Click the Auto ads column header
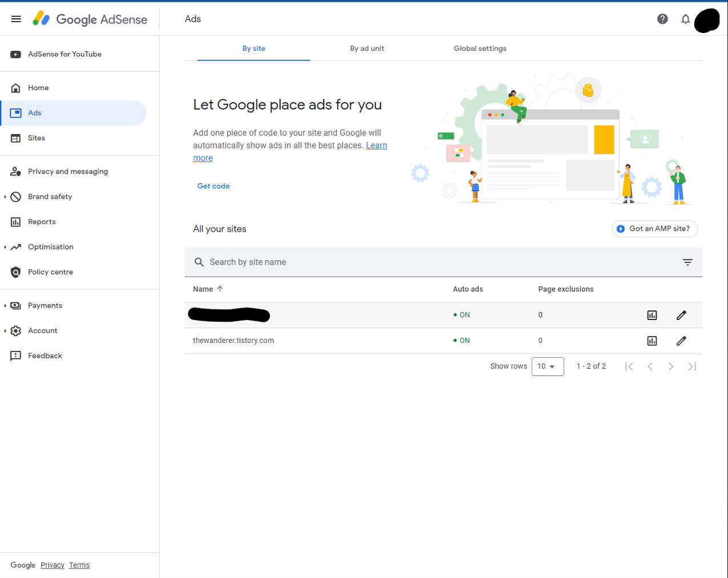Viewport: 728px width, 578px height. (x=468, y=289)
